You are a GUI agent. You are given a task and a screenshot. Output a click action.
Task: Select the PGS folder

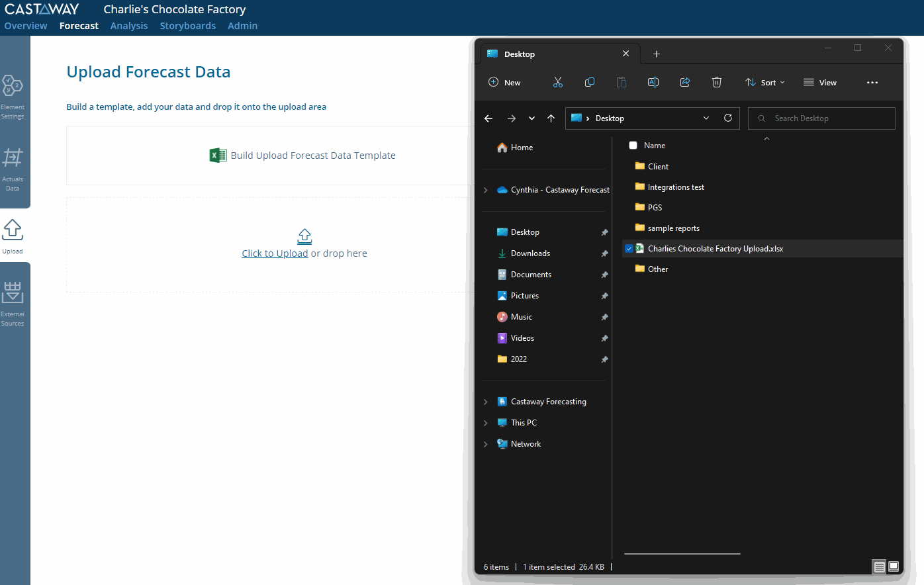[649, 207]
